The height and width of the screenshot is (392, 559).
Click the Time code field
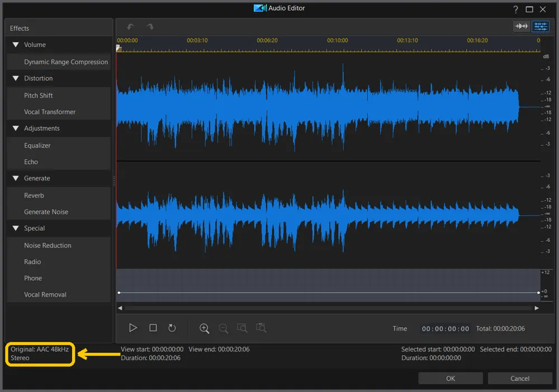446,329
